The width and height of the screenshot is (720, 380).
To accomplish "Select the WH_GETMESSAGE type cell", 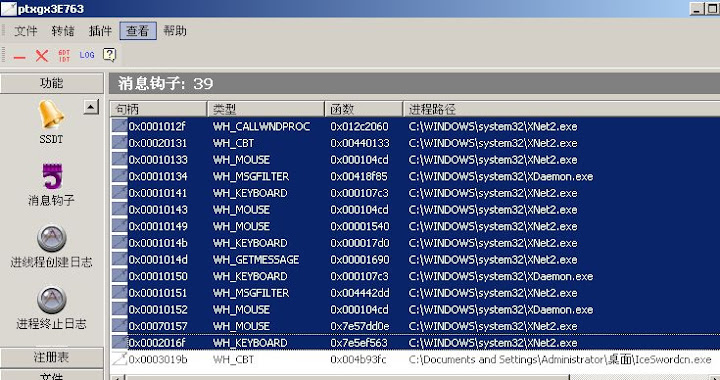I will [256, 260].
